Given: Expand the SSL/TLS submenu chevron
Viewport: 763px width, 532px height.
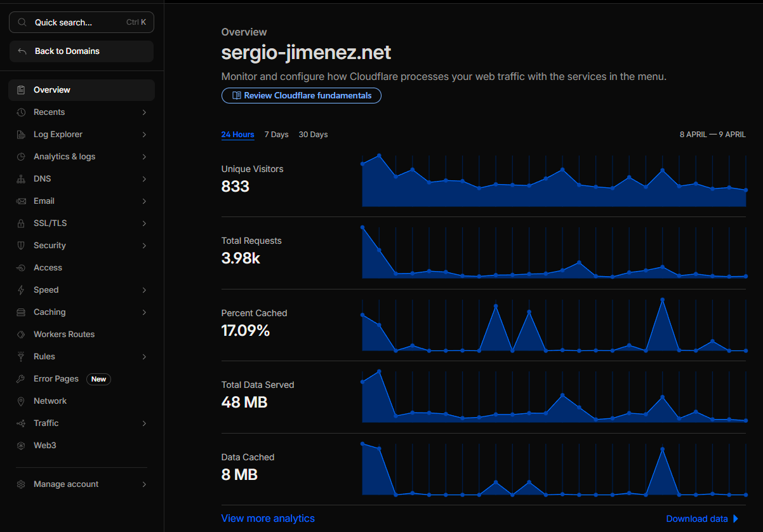Looking at the screenshot, I should (x=144, y=223).
